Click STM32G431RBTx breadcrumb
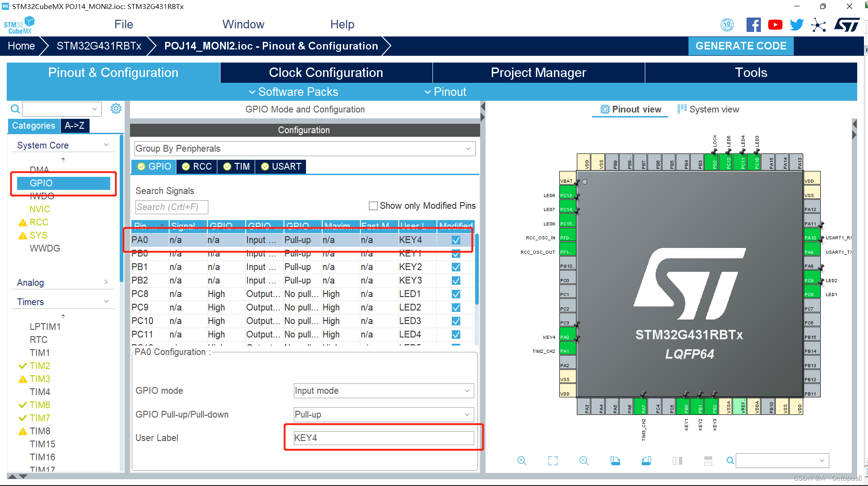The image size is (868, 486). click(99, 46)
